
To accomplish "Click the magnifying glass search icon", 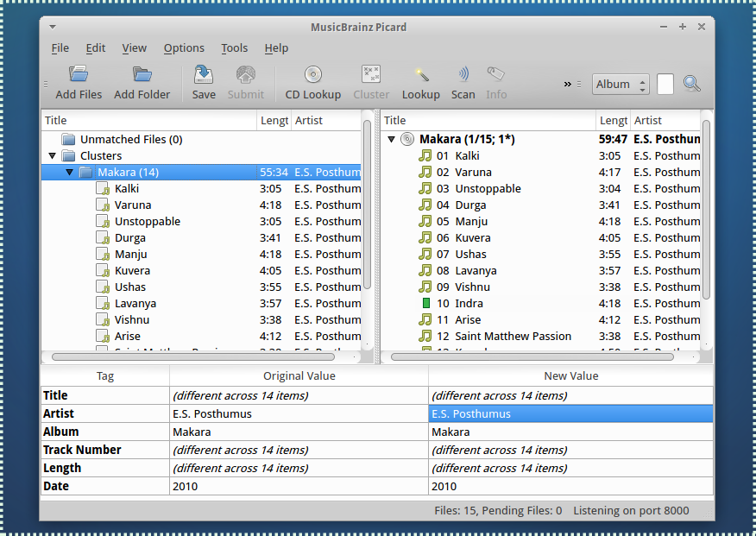I will (691, 84).
